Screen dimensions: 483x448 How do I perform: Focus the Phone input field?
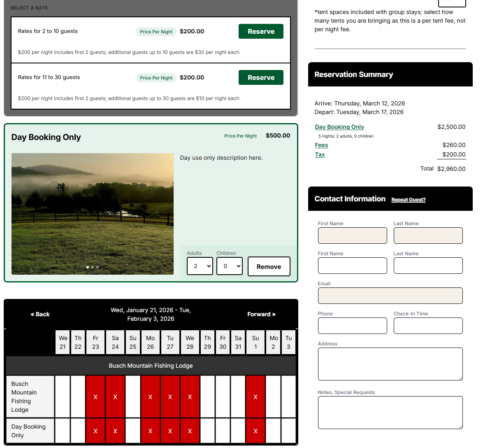click(x=352, y=326)
